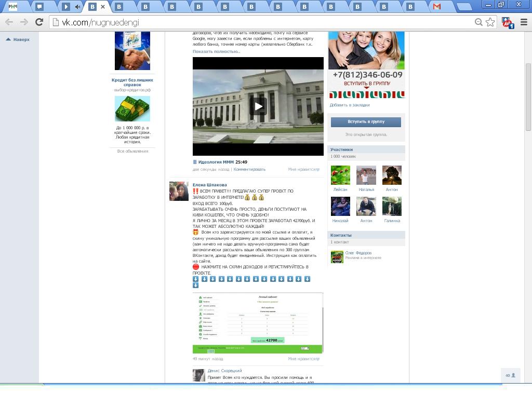
Task: Open the Chrome hamburger menu
Action: [524, 22]
